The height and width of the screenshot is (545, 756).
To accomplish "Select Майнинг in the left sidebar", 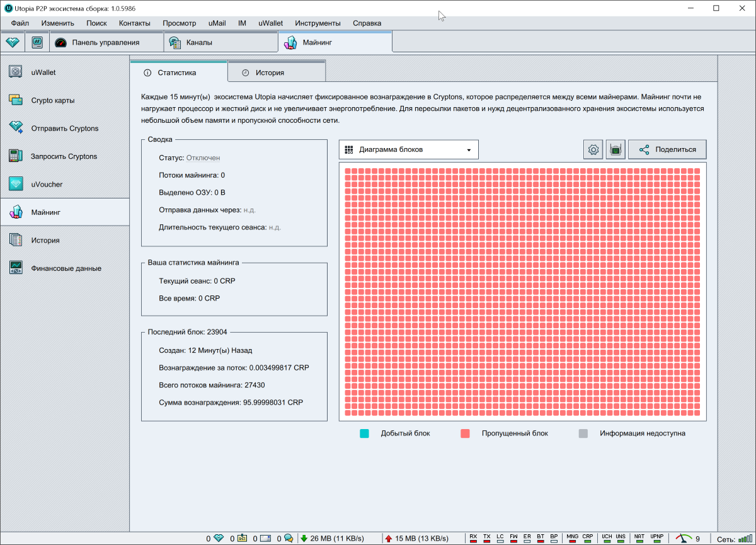I will [x=64, y=212].
